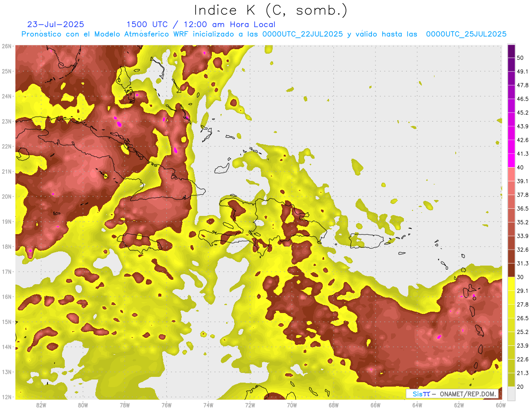Click the 23N latitude label
This screenshot has width=532, height=411.
click(7, 121)
